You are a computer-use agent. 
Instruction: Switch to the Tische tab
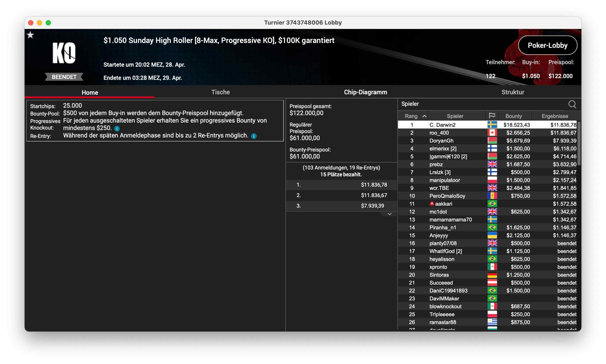[x=220, y=92]
